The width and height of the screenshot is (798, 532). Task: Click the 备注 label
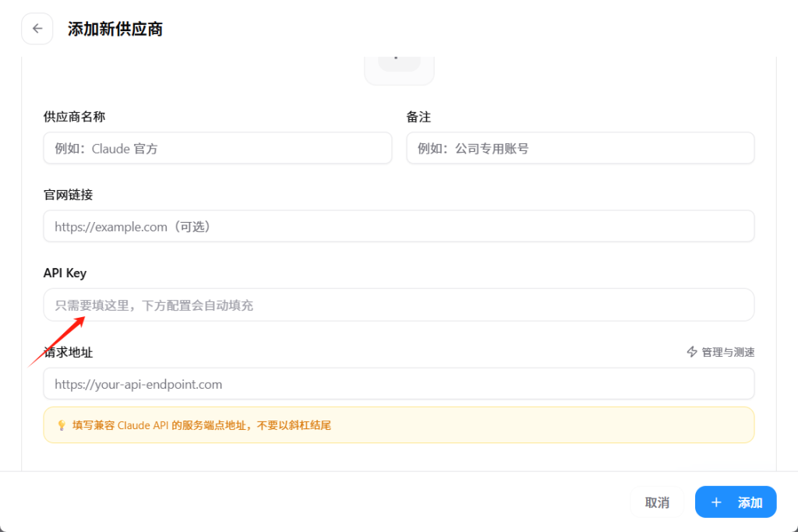pos(418,117)
